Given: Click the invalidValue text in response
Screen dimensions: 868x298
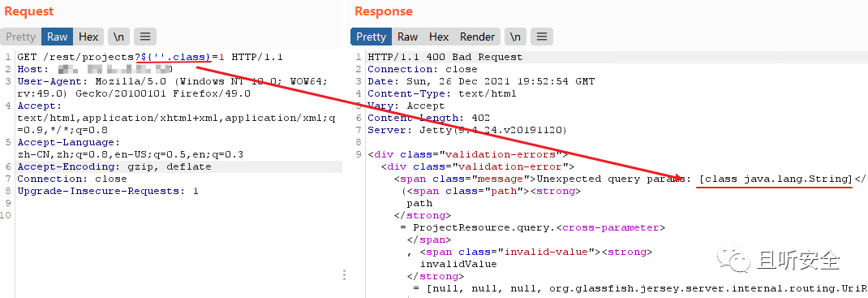Looking at the screenshot, I should tap(458, 264).
